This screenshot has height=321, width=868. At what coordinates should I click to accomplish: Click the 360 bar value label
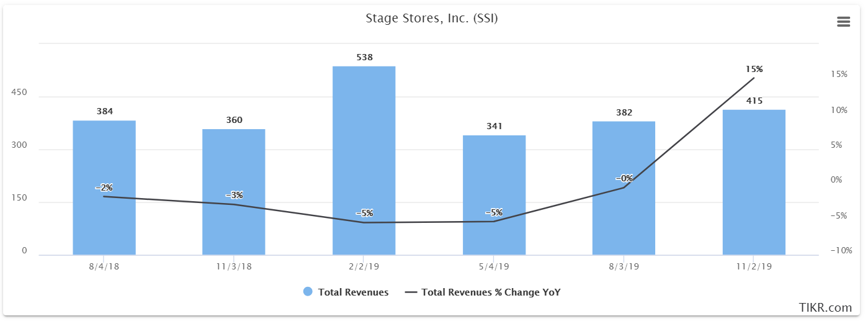(234, 120)
